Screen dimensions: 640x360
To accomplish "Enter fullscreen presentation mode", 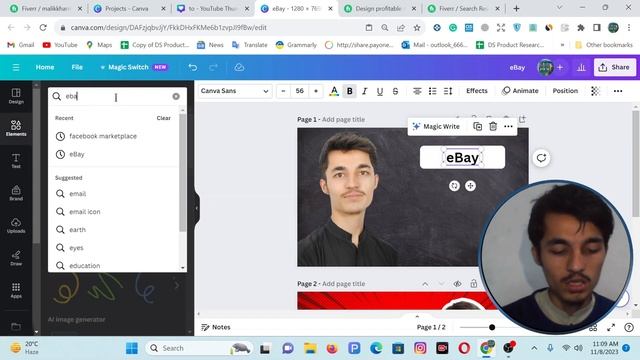I will (611, 327).
